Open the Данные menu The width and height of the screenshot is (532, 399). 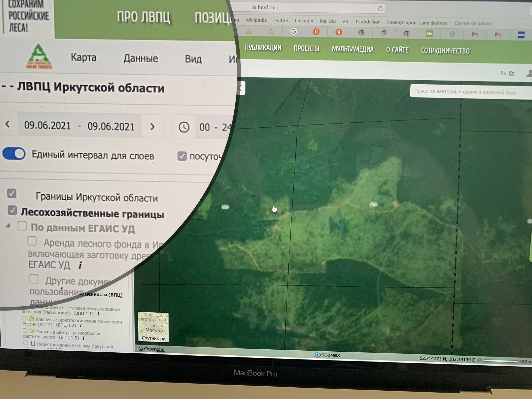[141, 58]
